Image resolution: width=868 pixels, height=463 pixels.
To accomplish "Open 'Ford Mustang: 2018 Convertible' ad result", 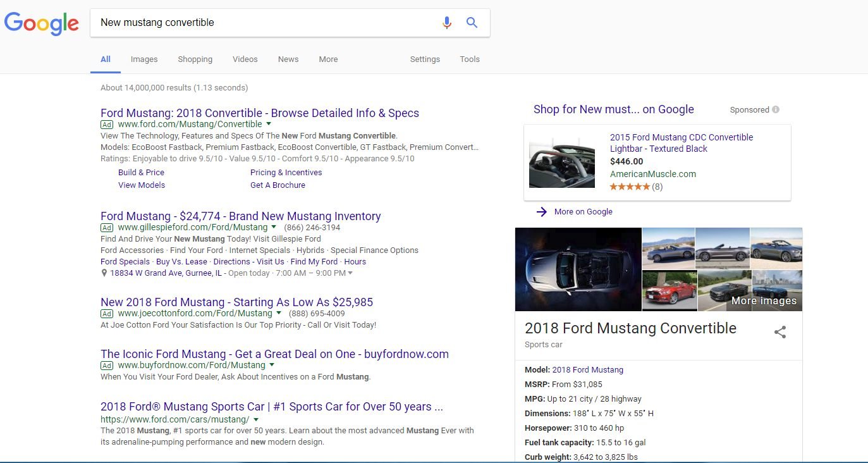I will coord(260,113).
